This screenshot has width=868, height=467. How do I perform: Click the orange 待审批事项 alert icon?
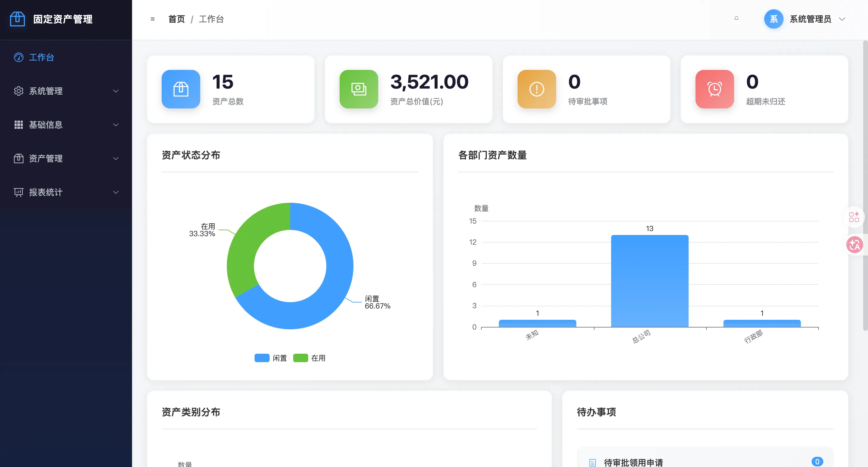click(537, 89)
